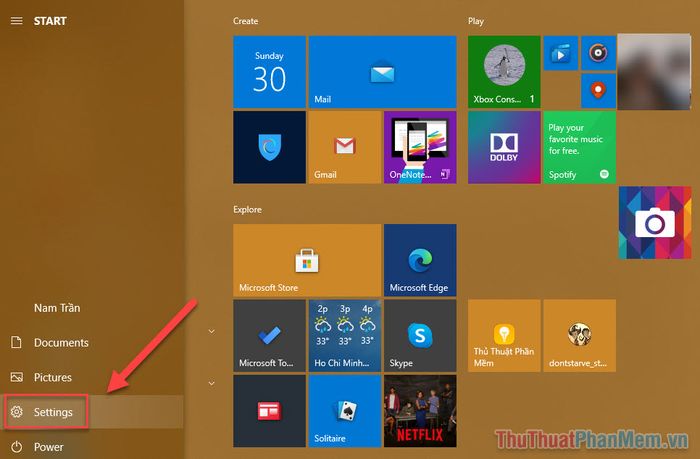Click the chevron beside Microsoft To Do tile

coord(211,330)
